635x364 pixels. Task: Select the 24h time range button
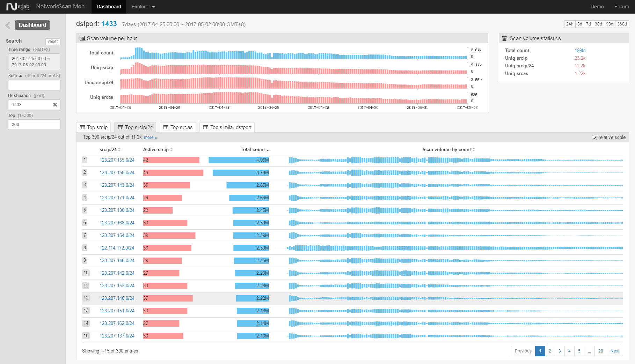click(570, 24)
